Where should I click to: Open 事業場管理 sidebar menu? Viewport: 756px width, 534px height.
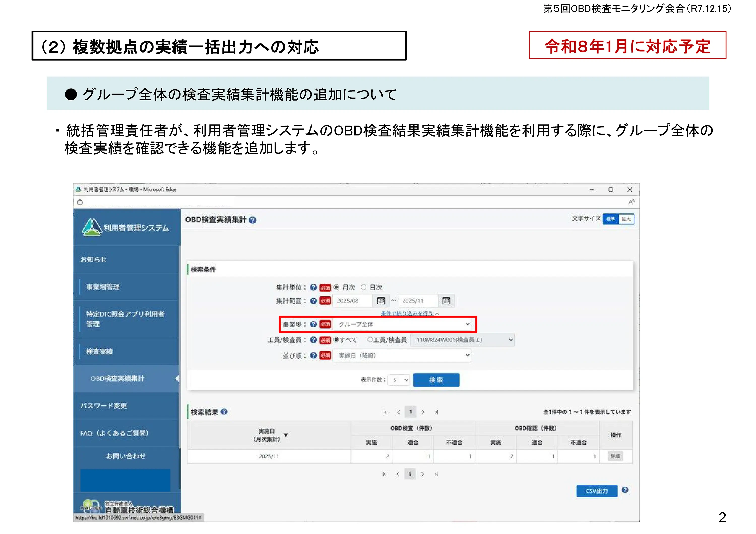[103, 287]
